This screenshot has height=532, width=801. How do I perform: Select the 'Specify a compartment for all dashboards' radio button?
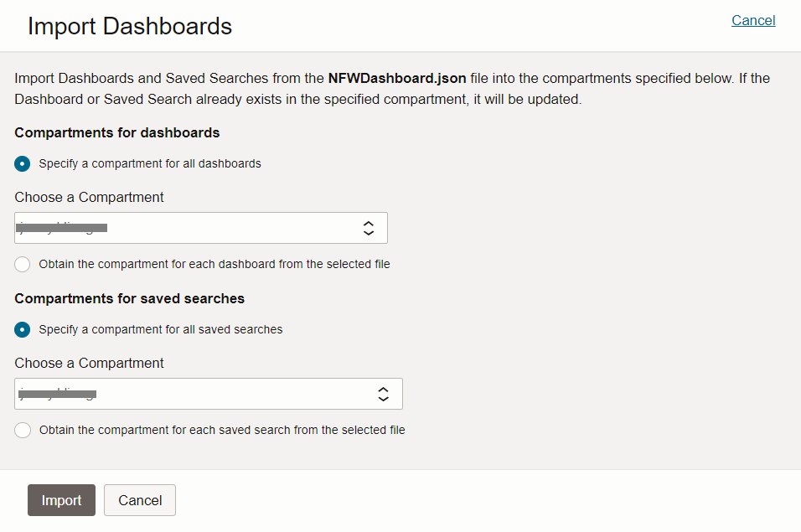pos(23,163)
